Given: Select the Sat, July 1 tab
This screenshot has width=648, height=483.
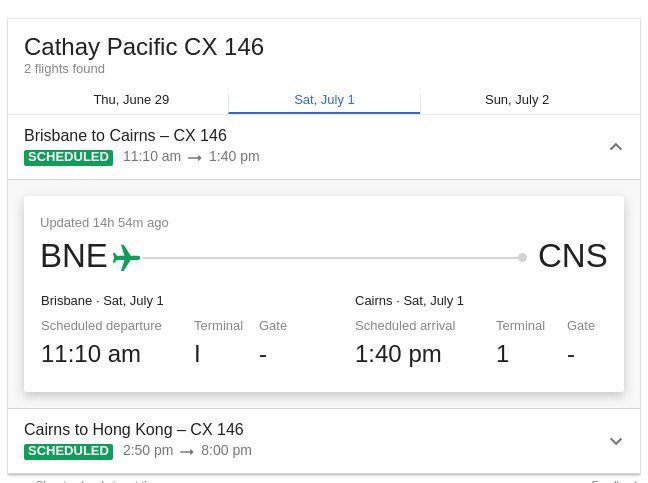Looking at the screenshot, I should [x=324, y=100].
